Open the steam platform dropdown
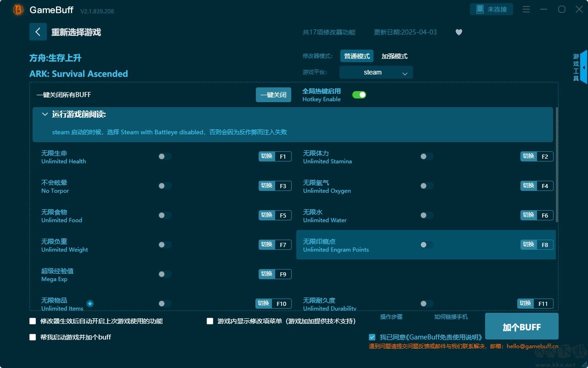588x368 pixels. (x=376, y=72)
